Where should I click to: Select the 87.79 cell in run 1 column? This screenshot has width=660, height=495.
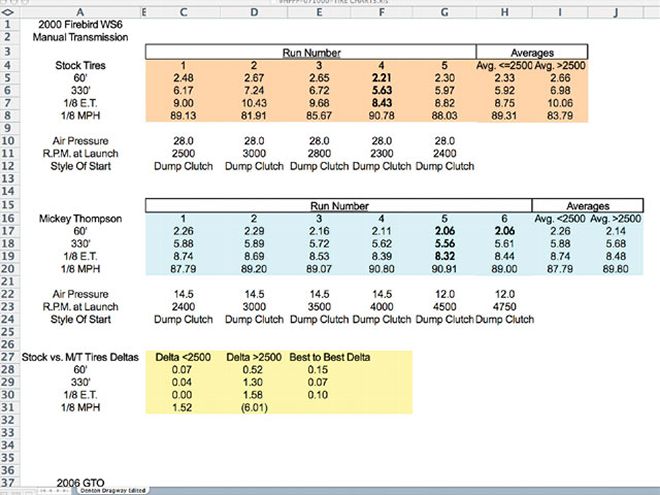183,269
